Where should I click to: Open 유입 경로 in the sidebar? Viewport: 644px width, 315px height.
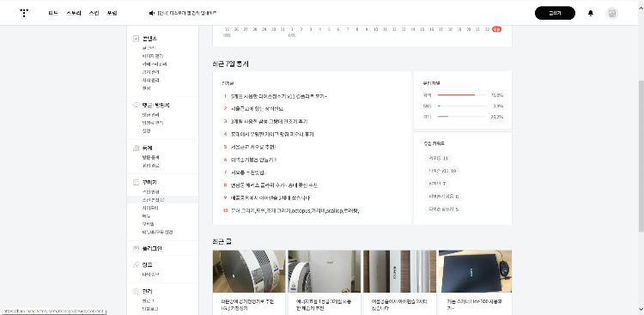click(150, 166)
